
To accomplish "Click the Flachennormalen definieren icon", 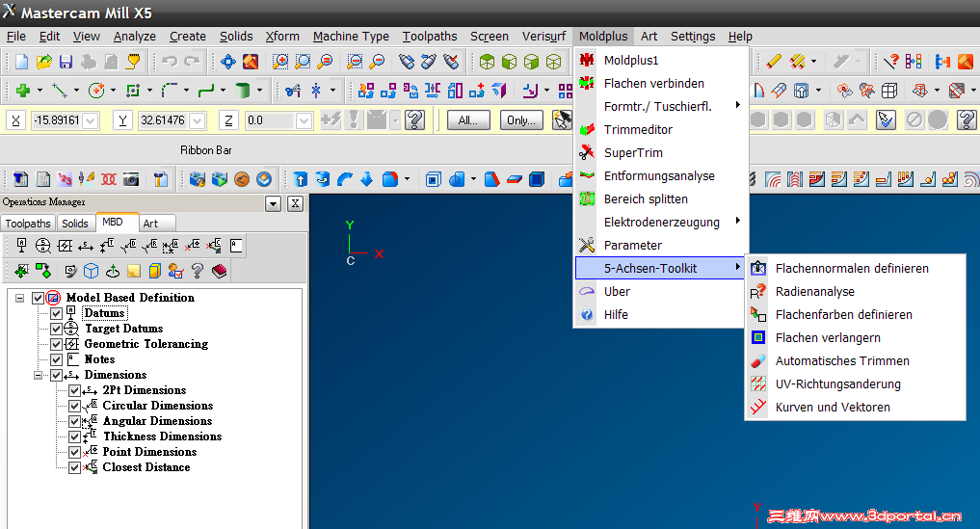I will coord(758,268).
